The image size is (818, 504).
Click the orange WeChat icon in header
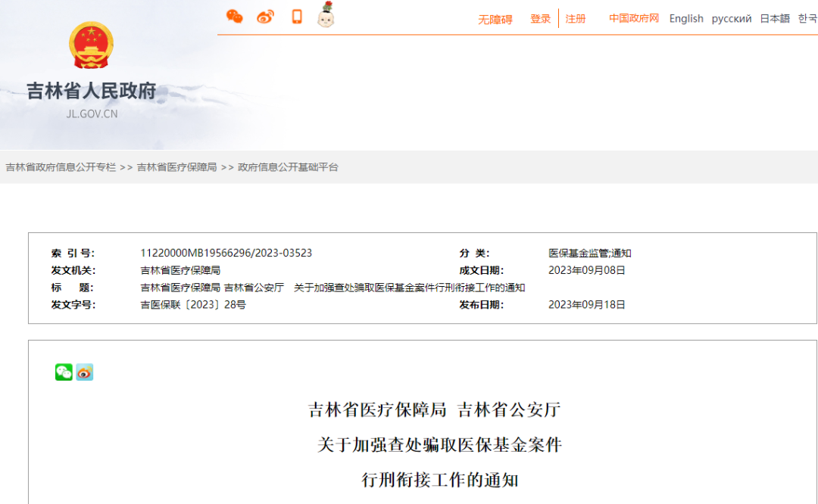coord(235,17)
